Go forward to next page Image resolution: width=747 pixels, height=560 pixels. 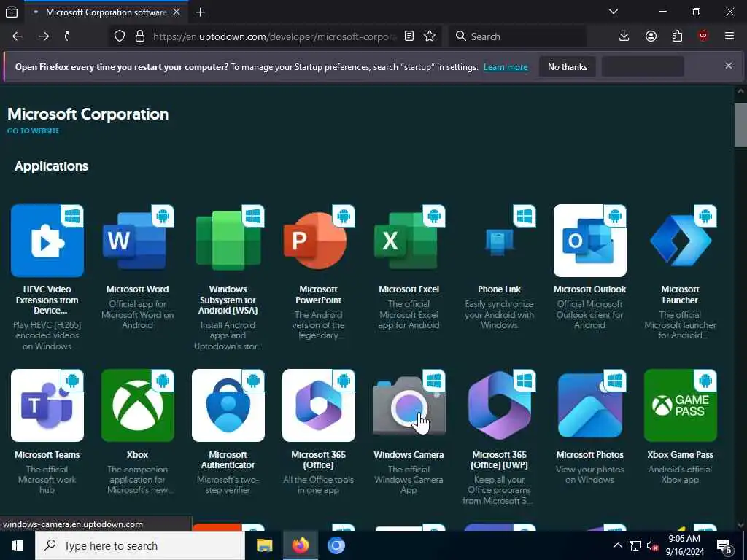tap(43, 36)
